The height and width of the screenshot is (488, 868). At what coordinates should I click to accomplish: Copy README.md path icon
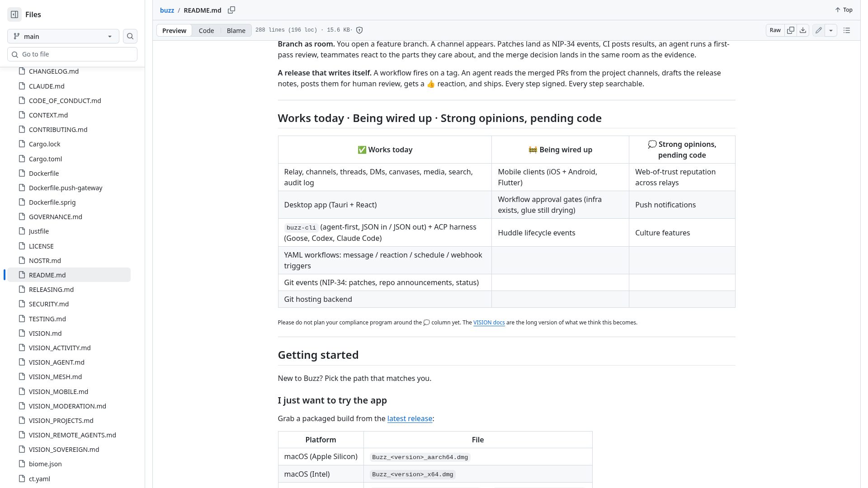coord(231,10)
